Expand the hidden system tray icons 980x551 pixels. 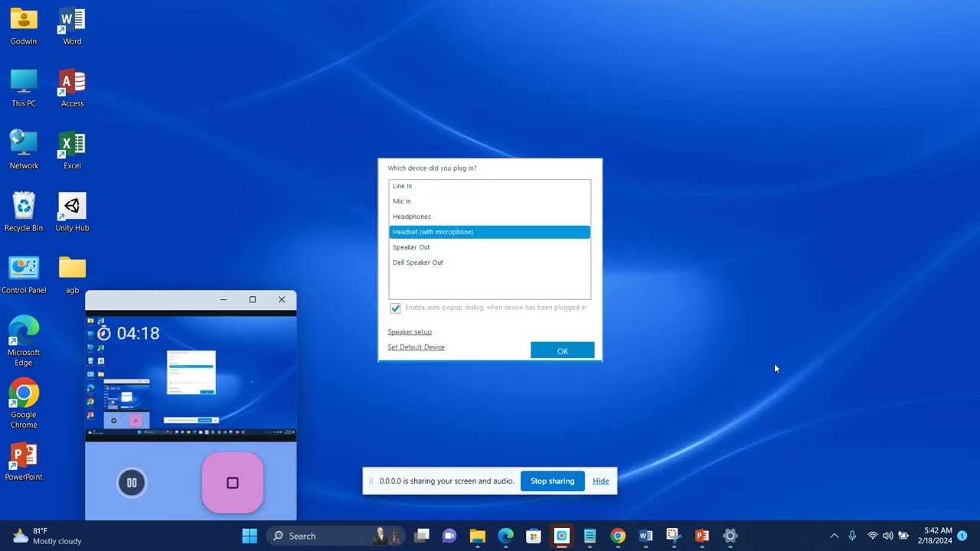click(835, 536)
